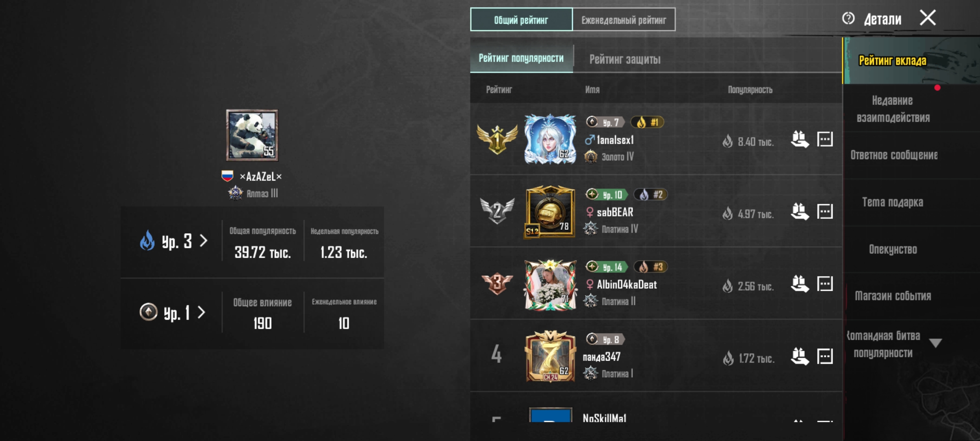Open Недавние взаимодействия in the sidebar
980x441 pixels.
click(893, 109)
